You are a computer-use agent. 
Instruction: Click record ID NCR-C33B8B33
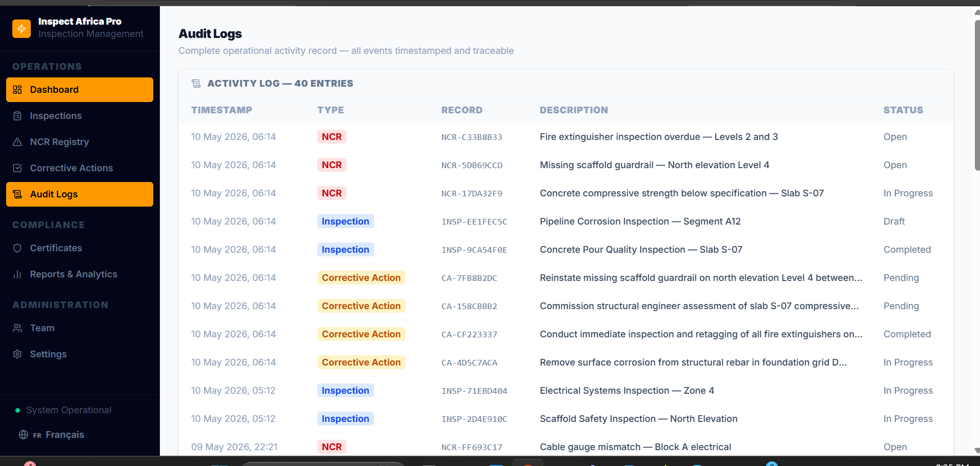pos(472,137)
